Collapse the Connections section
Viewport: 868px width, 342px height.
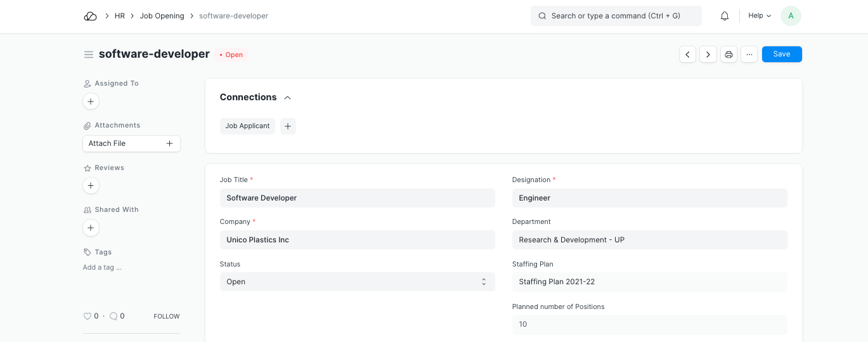click(x=287, y=98)
